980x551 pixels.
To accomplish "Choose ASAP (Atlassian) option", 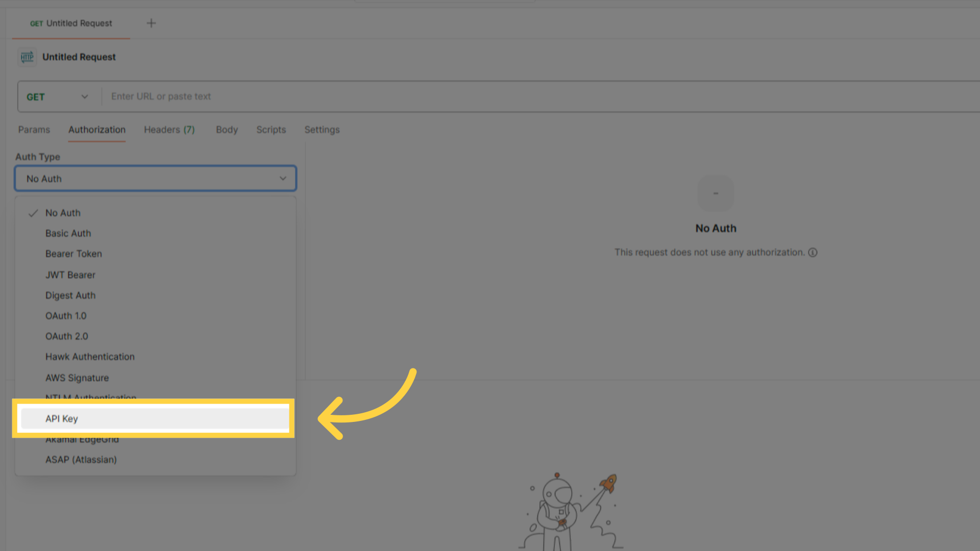I will 155,460.
